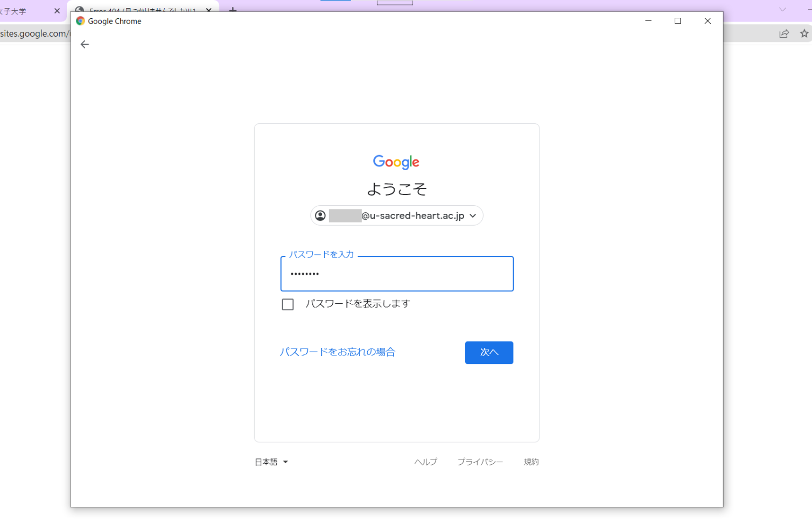Expand the 日本語 language dropdown
812x523 pixels.
[271, 462]
